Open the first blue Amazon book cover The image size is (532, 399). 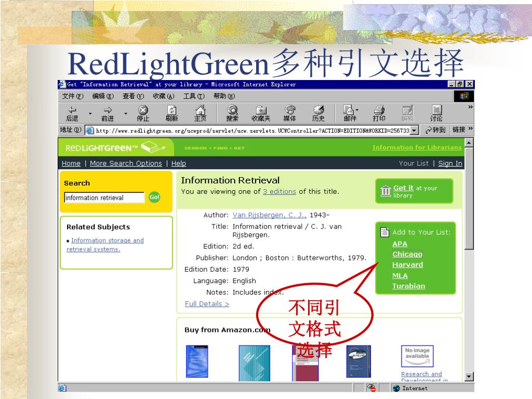point(197,362)
